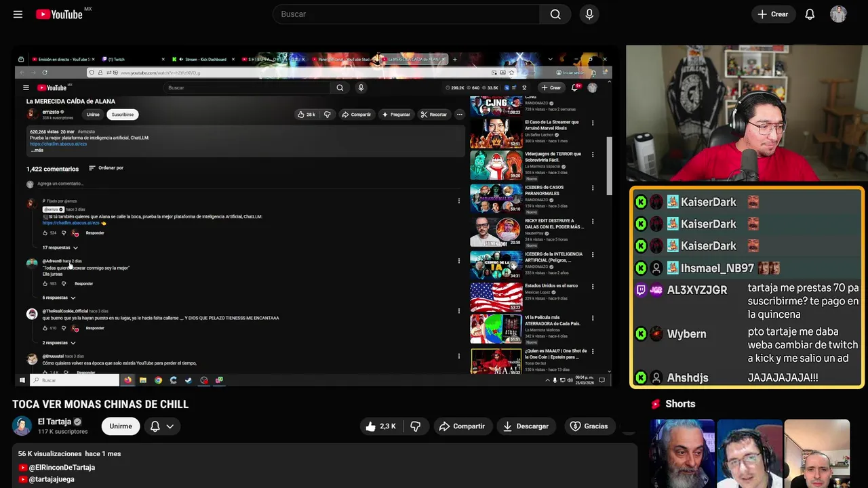Join the channel with Unirme
The width and height of the screenshot is (868, 488).
click(x=121, y=426)
